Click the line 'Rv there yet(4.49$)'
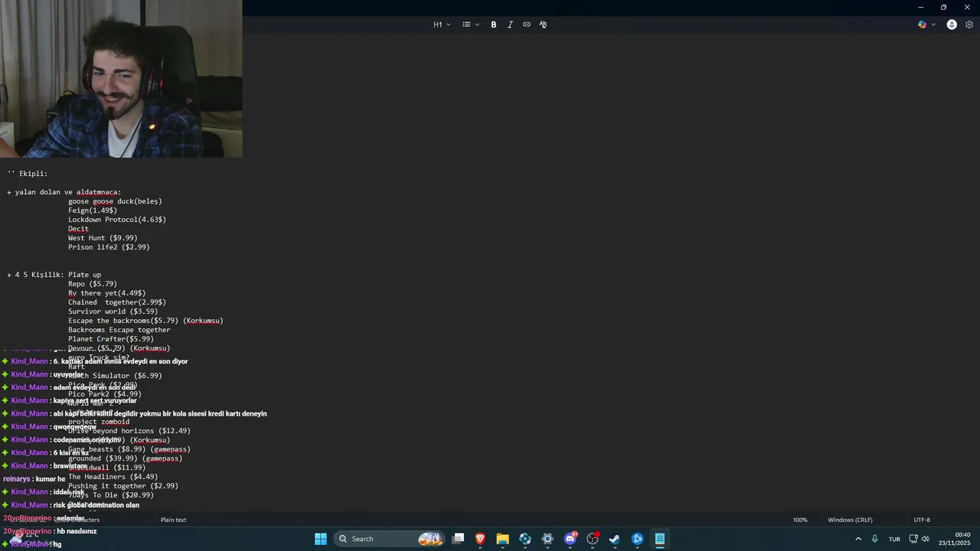The height and width of the screenshot is (551, 980). coord(106,293)
